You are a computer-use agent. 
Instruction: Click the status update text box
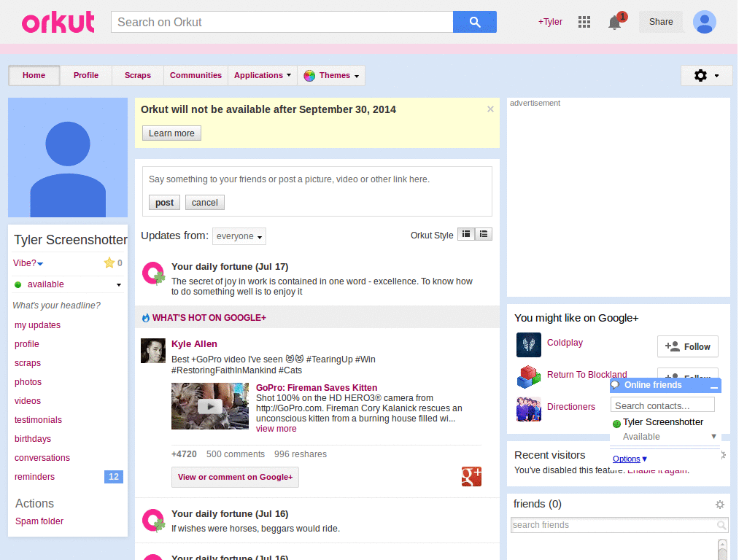click(x=317, y=179)
